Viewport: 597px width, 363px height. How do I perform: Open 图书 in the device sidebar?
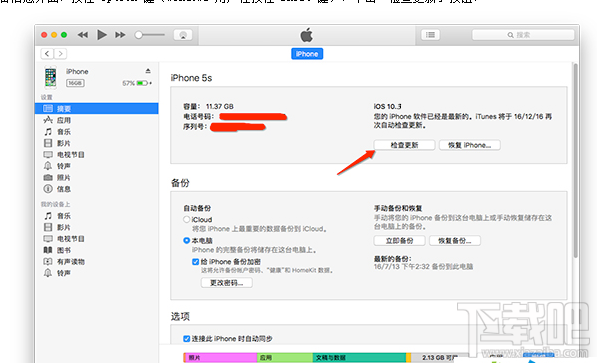click(x=64, y=250)
